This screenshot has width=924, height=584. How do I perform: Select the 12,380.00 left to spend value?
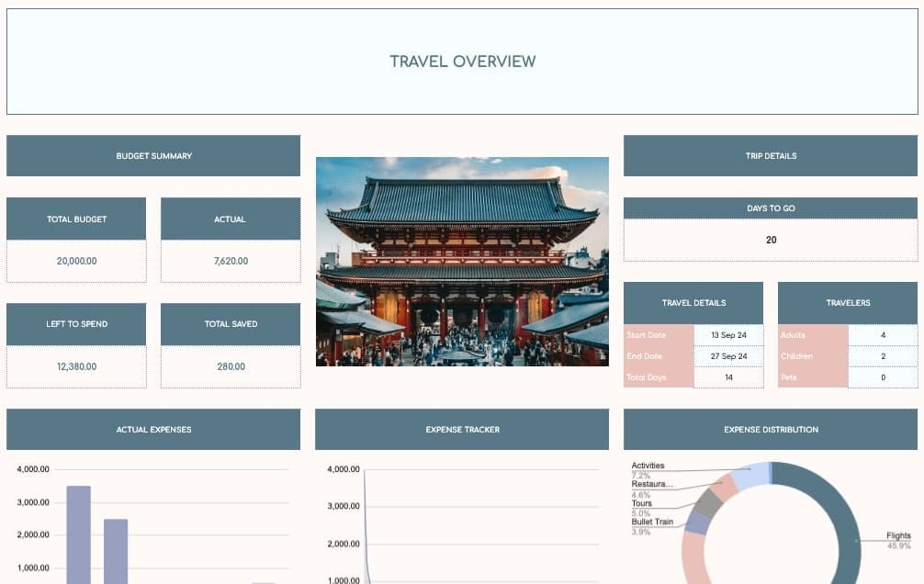pos(76,366)
